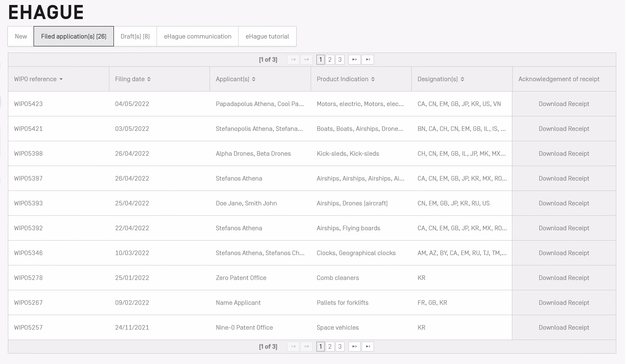This screenshot has height=364, width=625.
Task: Click first page icon in bottom paginator
Action: (293, 347)
